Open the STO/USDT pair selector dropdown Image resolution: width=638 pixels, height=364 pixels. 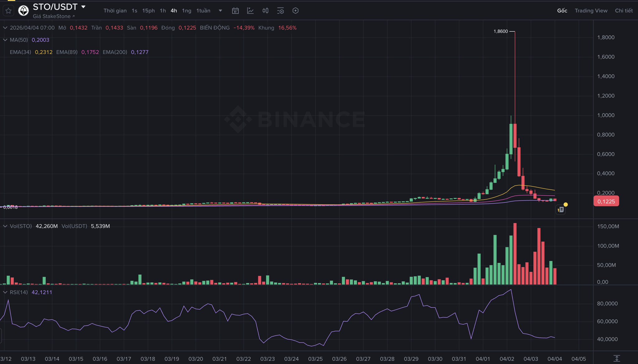(x=83, y=7)
